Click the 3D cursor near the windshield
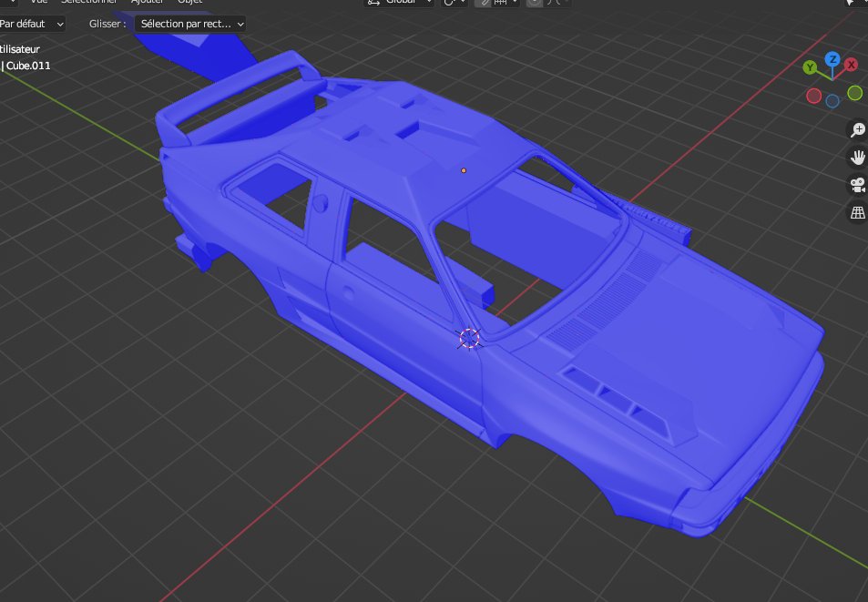868x602 pixels. click(469, 339)
